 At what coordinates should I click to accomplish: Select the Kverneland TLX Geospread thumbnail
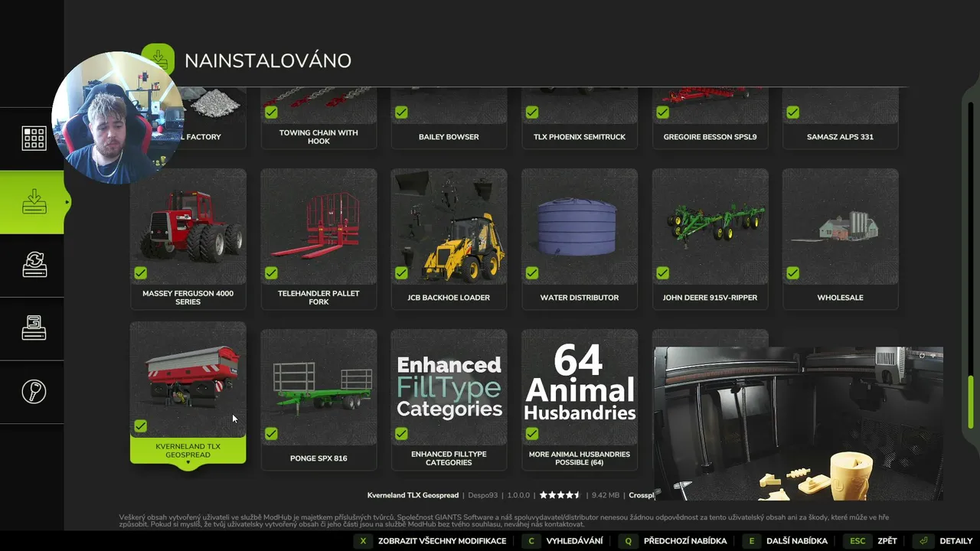[188, 380]
